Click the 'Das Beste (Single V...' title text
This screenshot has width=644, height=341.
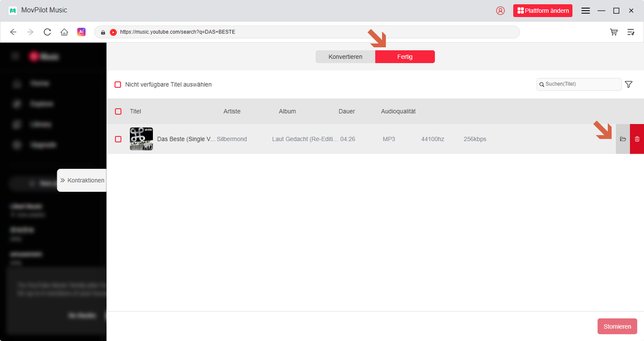point(186,139)
